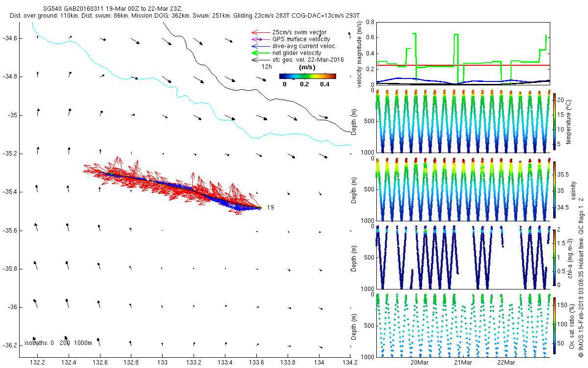Click velocity axis tick label '0.8'
The height and width of the screenshot is (368, 588).
coord(369,23)
